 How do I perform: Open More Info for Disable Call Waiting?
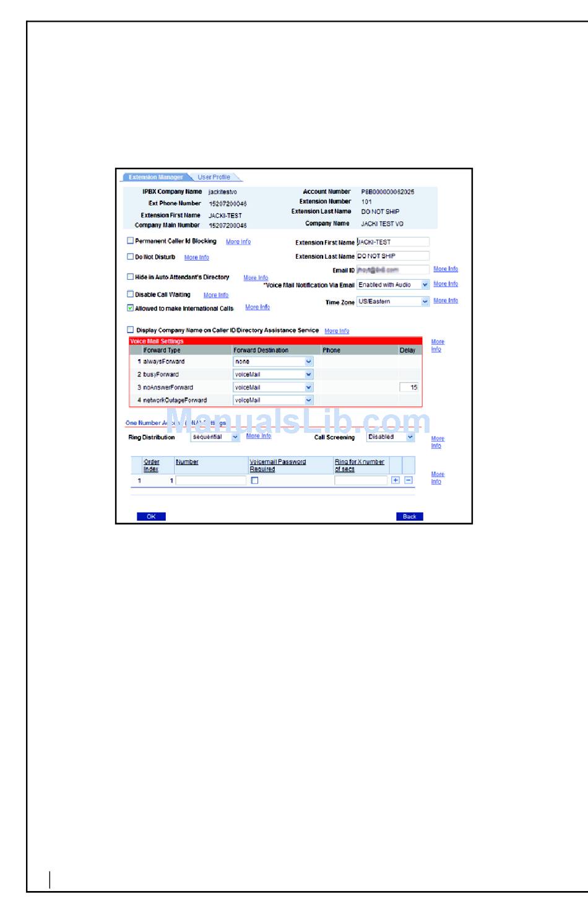216,295
